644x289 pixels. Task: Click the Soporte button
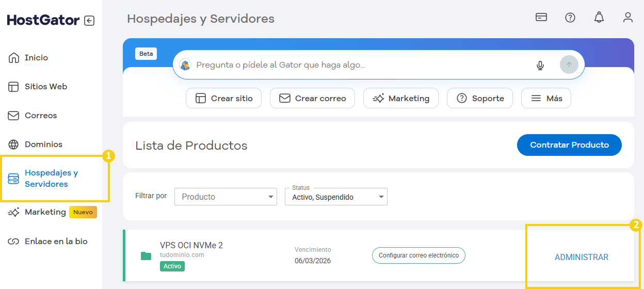pos(480,98)
